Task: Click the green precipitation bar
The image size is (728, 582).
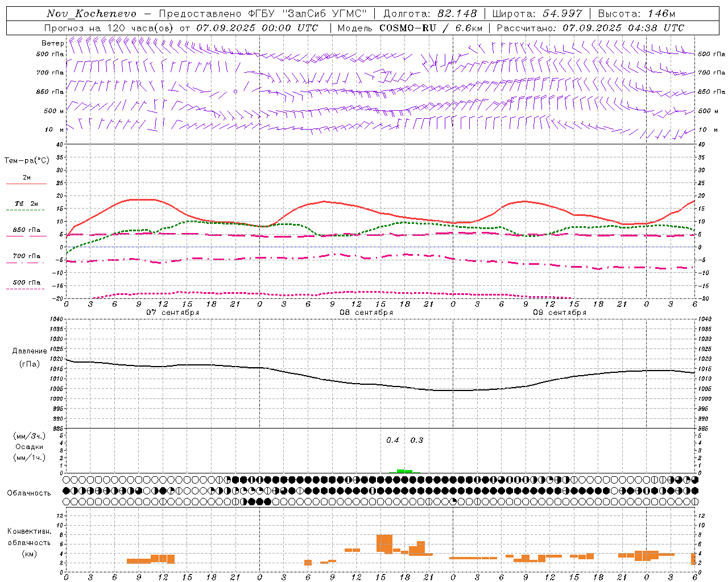Action: click(404, 471)
